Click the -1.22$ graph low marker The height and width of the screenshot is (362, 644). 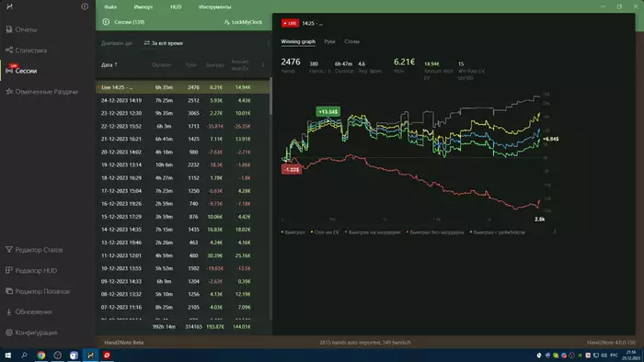point(292,169)
